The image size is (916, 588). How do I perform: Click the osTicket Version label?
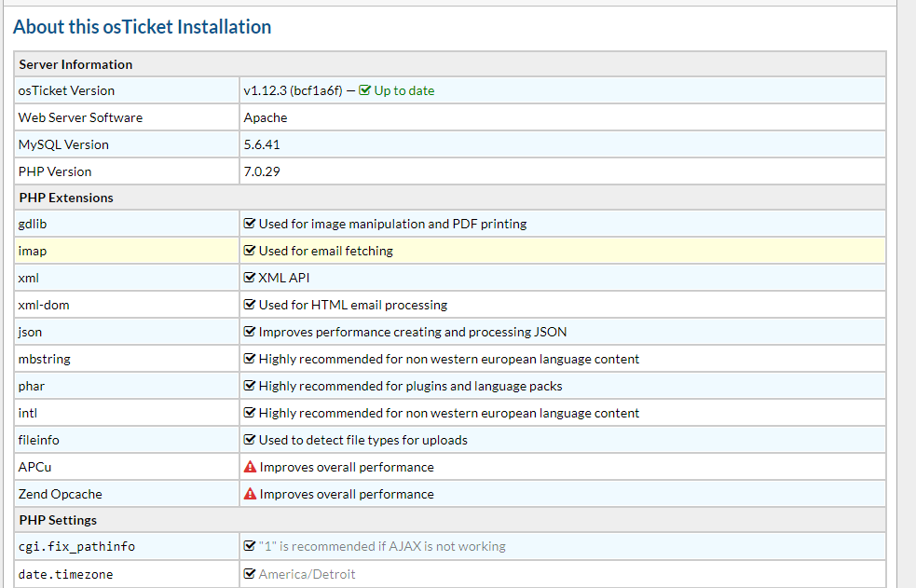(66, 90)
